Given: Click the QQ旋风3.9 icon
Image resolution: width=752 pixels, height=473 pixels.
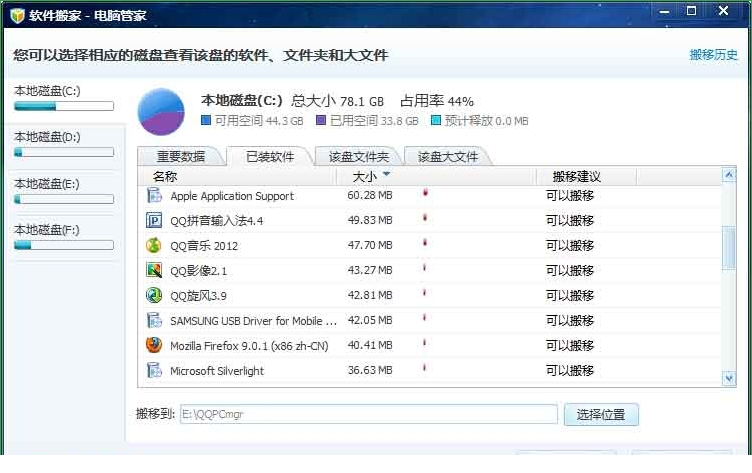Looking at the screenshot, I should [x=154, y=295].
